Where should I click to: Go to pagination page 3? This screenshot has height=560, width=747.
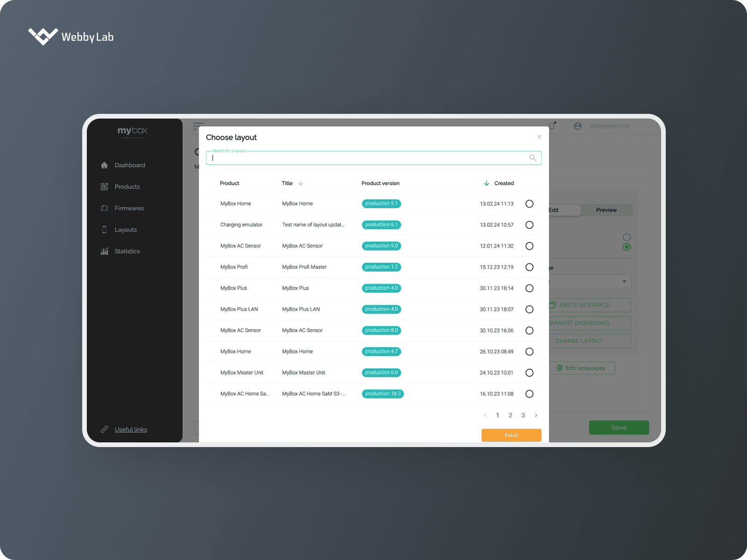523,415
